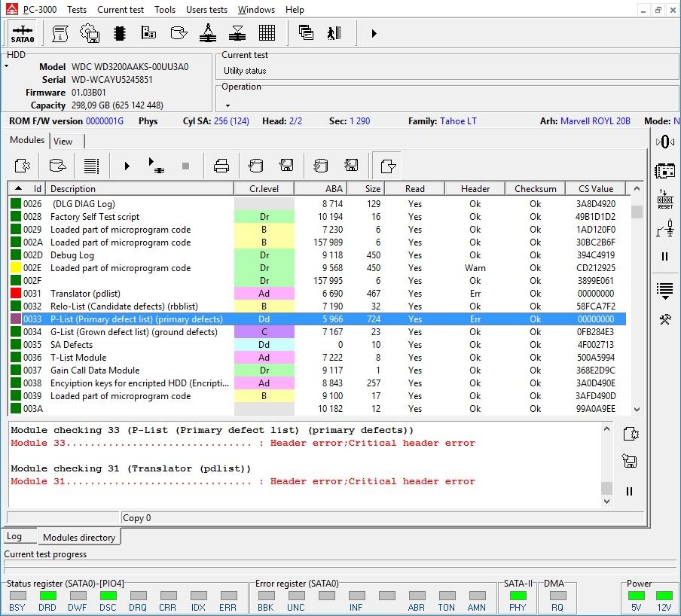Screen dimensions: 681x616
Task: Click the circuit board icon on right sidebar
Action: pyautogui.click(x=665, y=171)
